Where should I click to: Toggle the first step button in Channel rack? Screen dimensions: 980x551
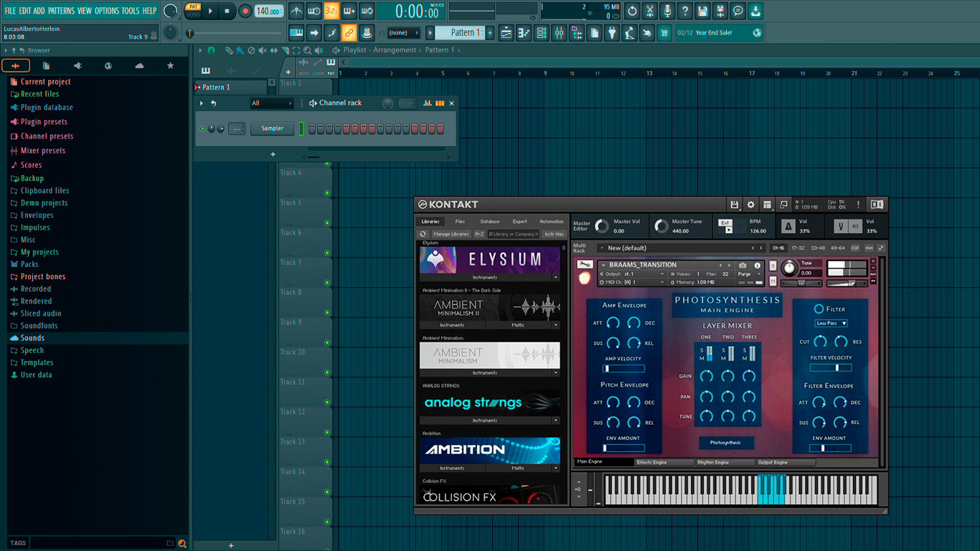point(312,128)
